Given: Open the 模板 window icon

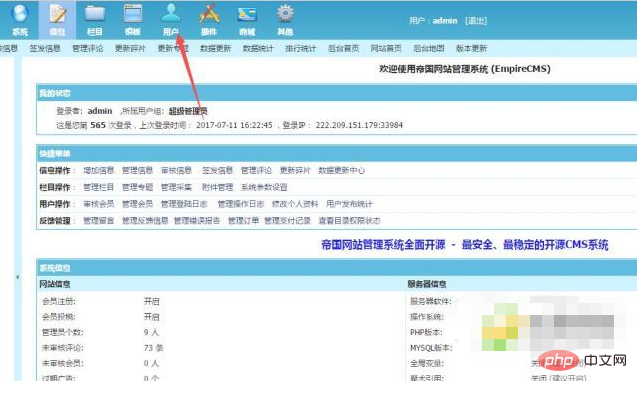Looking at the screenshot, I should [133, 20].
